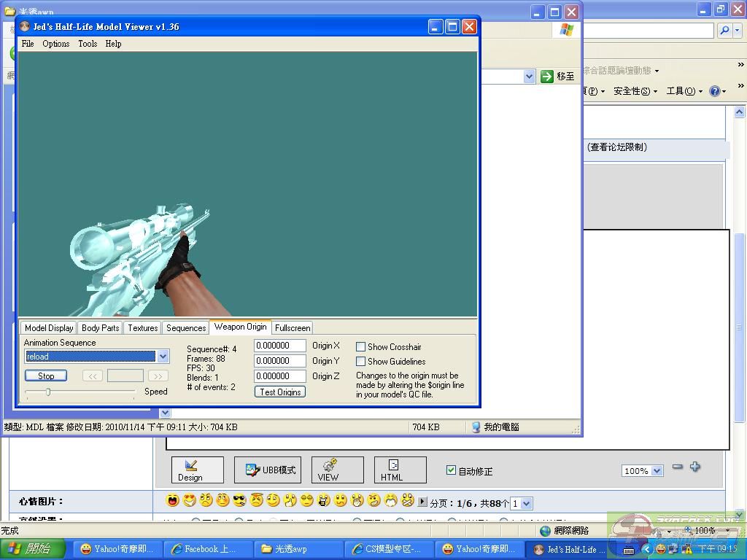
Task: Switch to the Body Parts tab
Action: [x=100, y=327]
